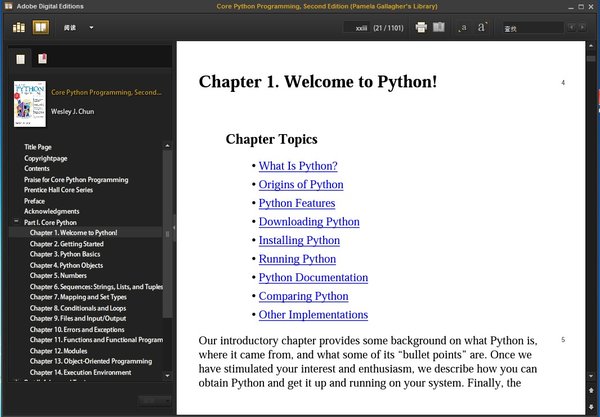Go to next page with the bottom arrow
Viewport: 600px width, 417px height.
pyautogui.click(x=592, y=402)
